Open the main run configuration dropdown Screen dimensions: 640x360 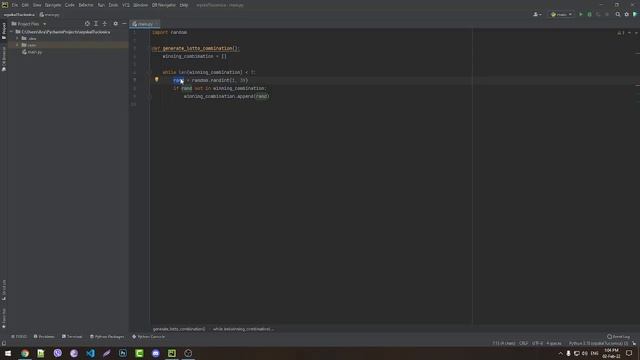561,14
